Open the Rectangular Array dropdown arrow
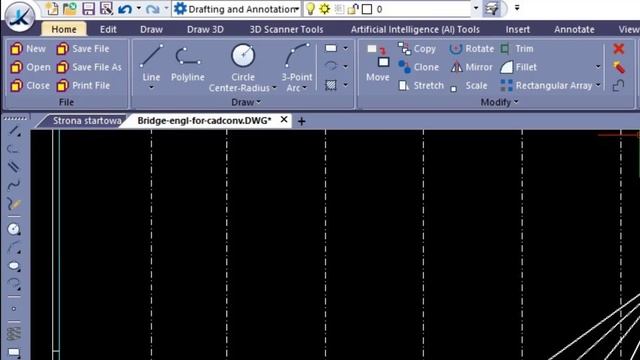Image resolution: width=640 pixels, height=360 pixels. click(598, 85)
